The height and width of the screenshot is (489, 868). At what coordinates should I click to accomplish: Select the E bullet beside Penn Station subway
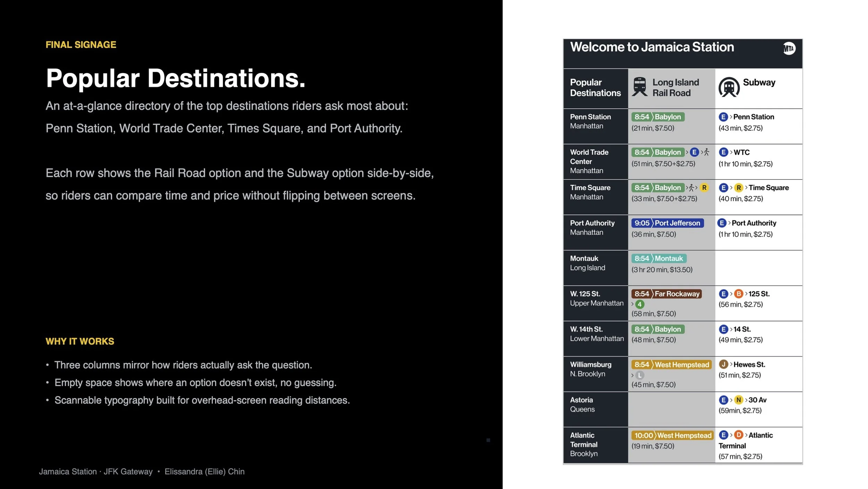click(723, 117)
